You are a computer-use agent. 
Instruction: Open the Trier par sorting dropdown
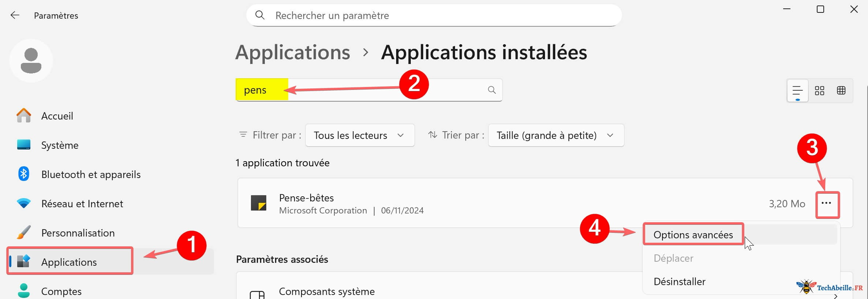pyautogui.click(x=556, y=135)
